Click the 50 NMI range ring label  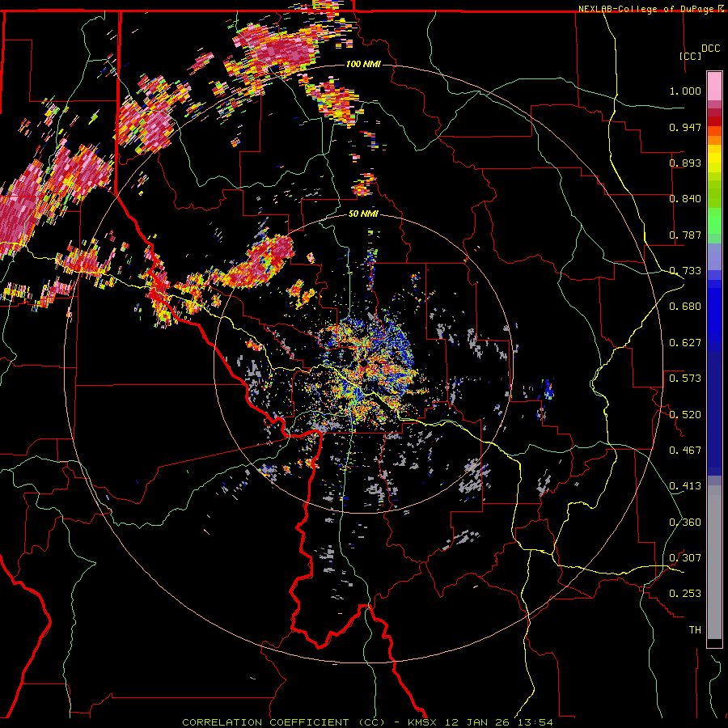pos(363,214)
